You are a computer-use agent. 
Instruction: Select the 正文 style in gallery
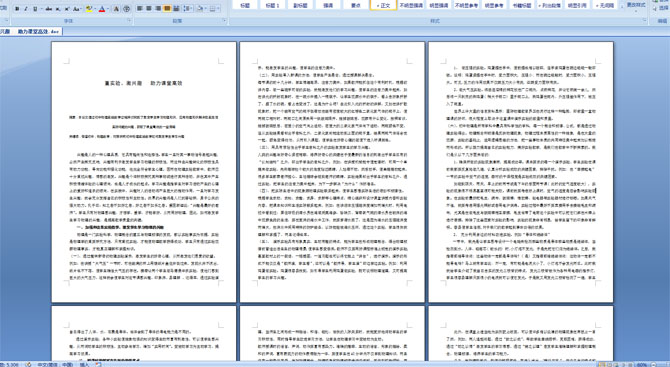383,5
